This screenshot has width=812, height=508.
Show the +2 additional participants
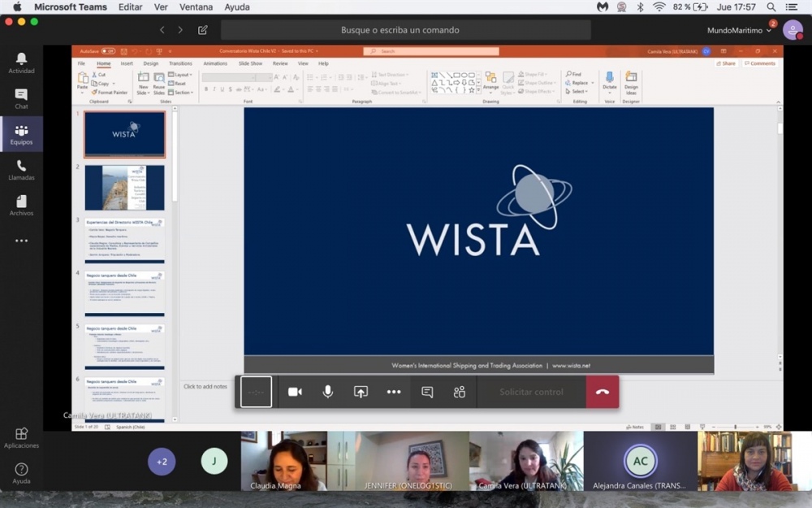coord(162,462)
